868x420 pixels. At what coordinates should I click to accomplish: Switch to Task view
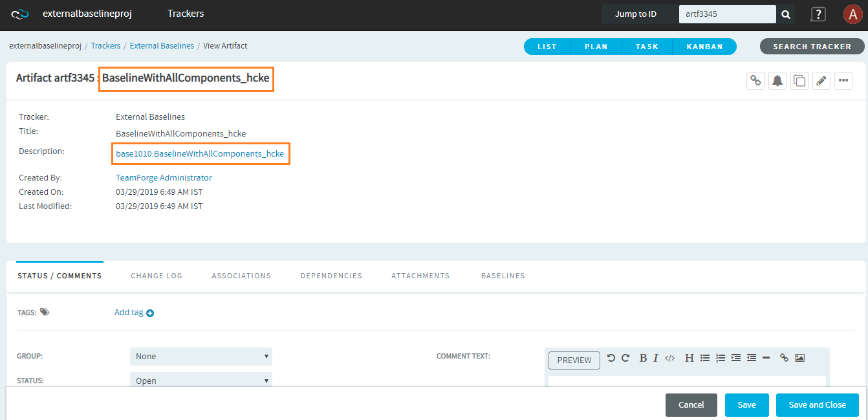tap(647, 47)
